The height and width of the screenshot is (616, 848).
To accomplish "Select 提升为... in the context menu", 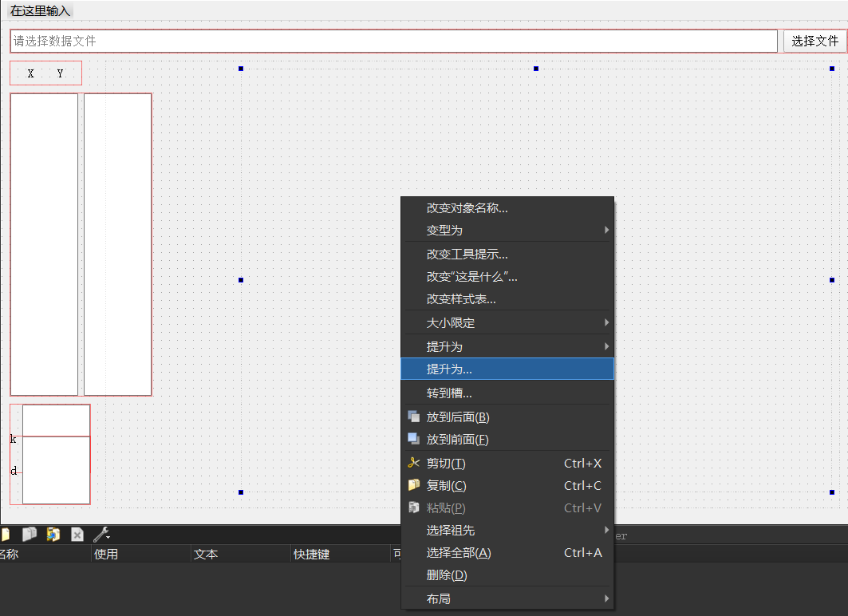I will tap(507, 369).
